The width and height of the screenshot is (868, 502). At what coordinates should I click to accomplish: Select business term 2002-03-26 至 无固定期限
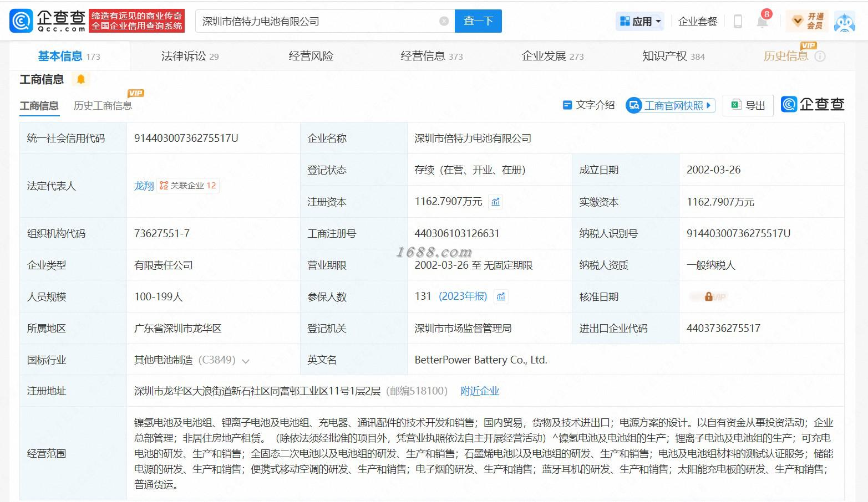pyautogui.click(x=473, y=265)
